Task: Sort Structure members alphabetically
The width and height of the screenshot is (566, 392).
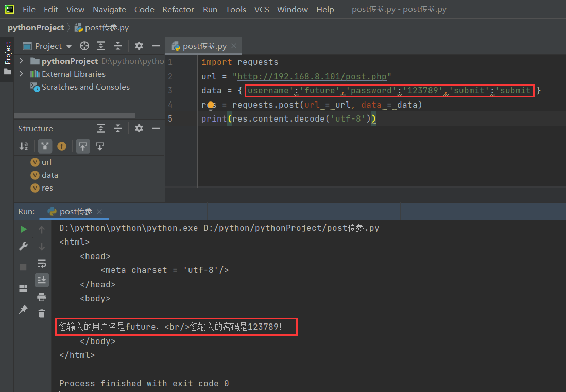Action: (24, 146)
